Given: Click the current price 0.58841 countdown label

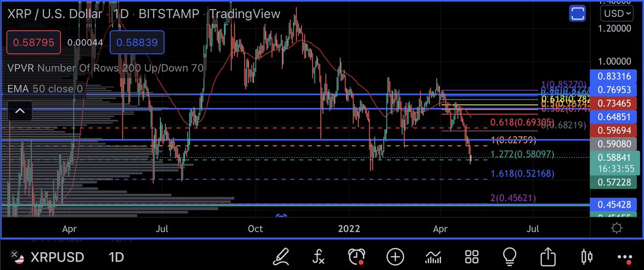Looking at the screenshot, I should (x=616, y=163).
